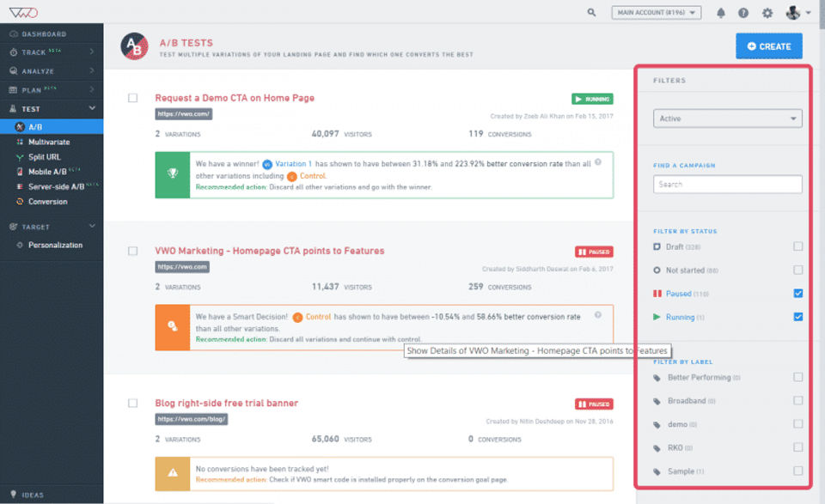Open the Active filter dropdown

(x=728, y=118)
